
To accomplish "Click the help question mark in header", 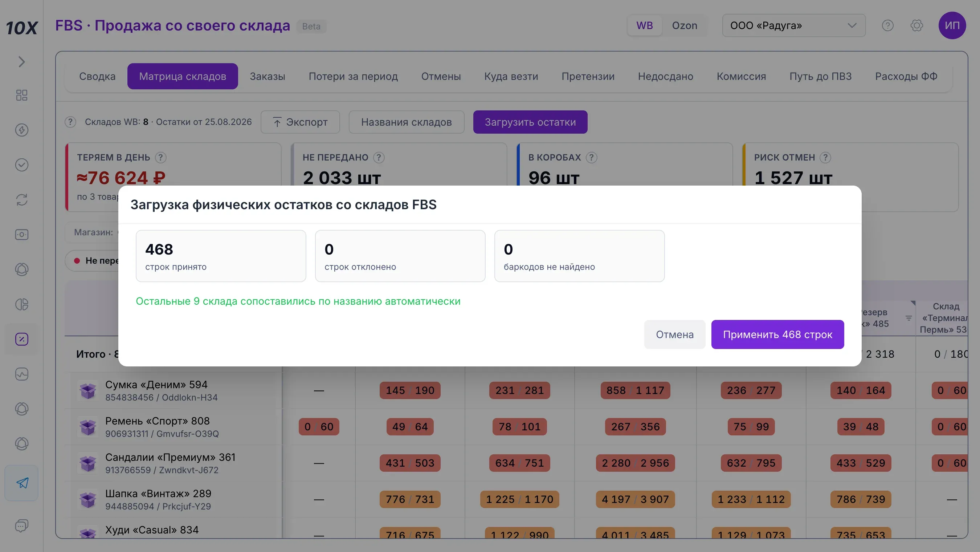I will click(x=887, y=25).
